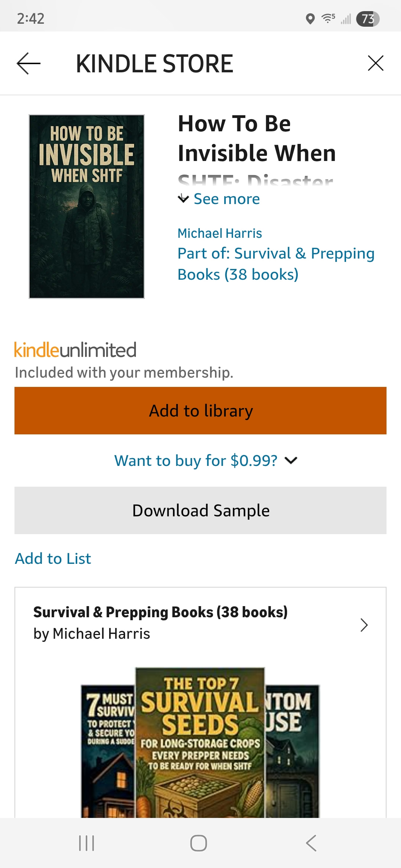Viewport: 401px width, 868px height.
Task: Open Android recent apps button
Action: 87,843
